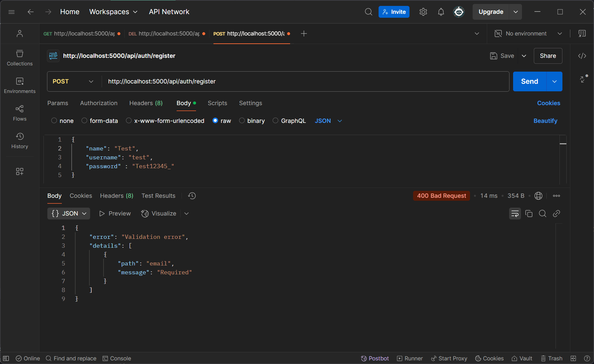The width and height of the screenshot is (594, 364).
Task: Click the Preview response button
Action: coord(115,214)
